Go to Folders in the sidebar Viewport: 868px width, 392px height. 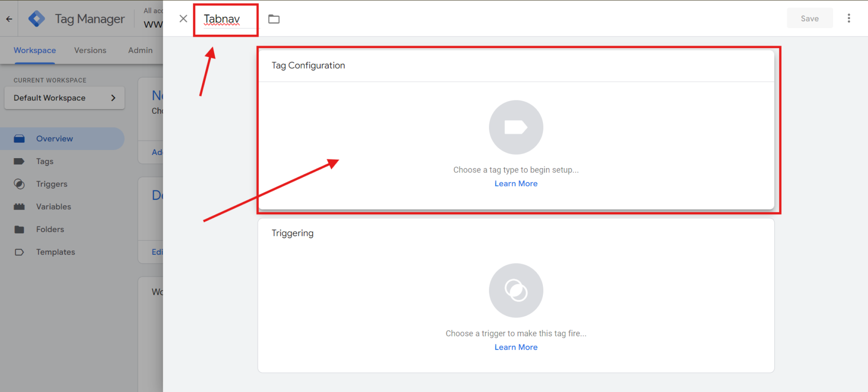(x=50, y=229)
